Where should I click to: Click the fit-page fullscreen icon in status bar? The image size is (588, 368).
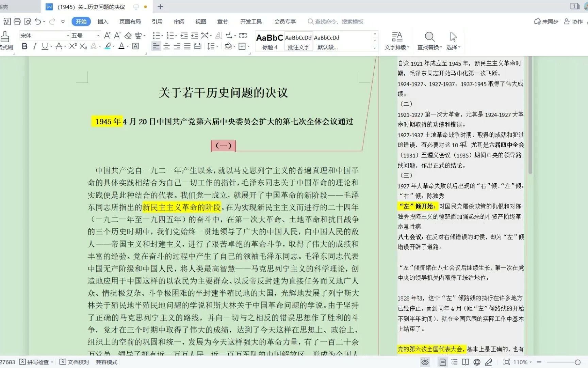click(506, 362)
